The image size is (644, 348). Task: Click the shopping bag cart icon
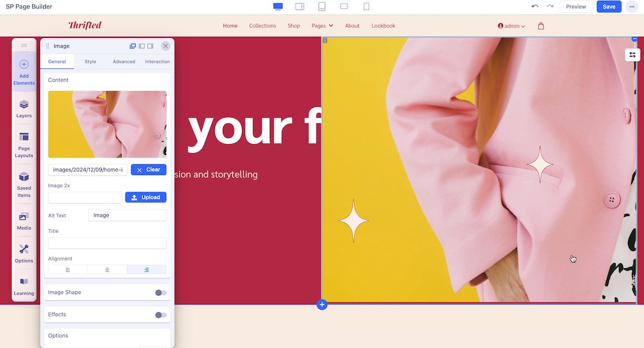click(541, 26)
